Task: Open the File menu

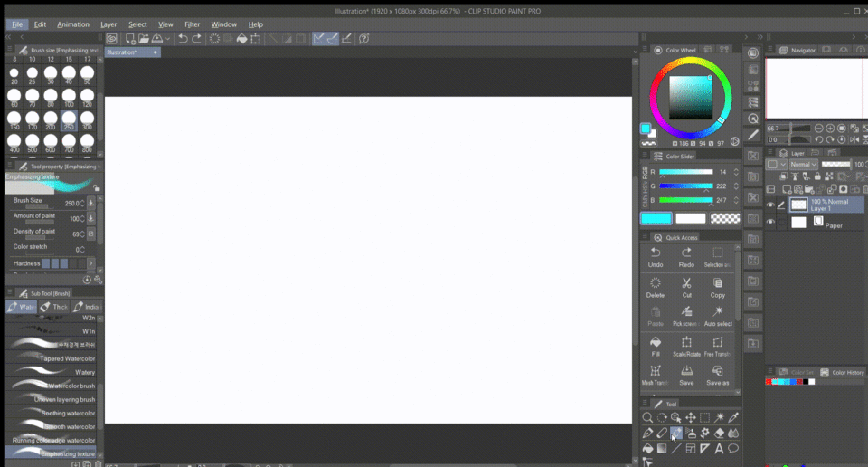Action: [17, 24]
